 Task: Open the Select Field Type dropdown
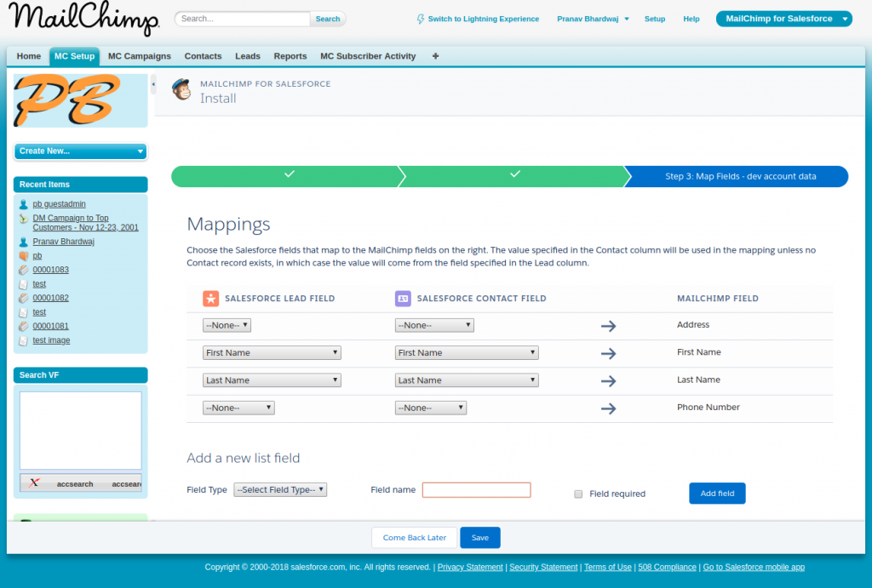pos(280,489)
